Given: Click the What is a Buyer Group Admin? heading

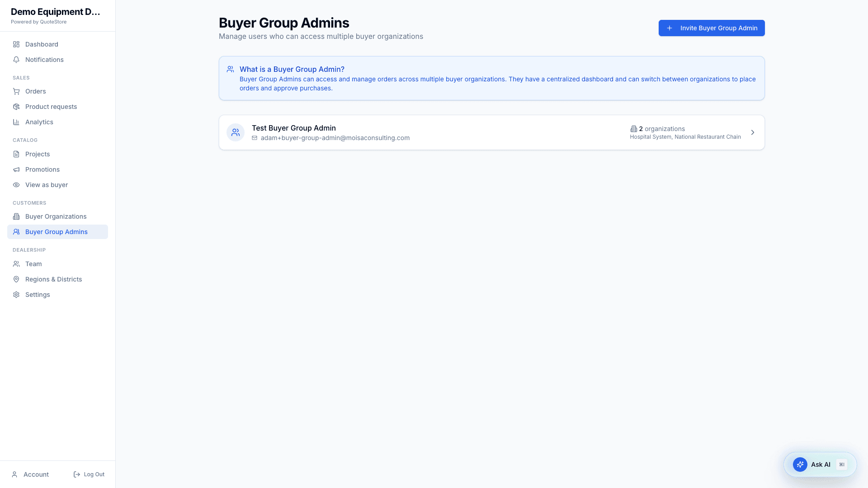Looking at the screenshot, I should pos(292,69).
